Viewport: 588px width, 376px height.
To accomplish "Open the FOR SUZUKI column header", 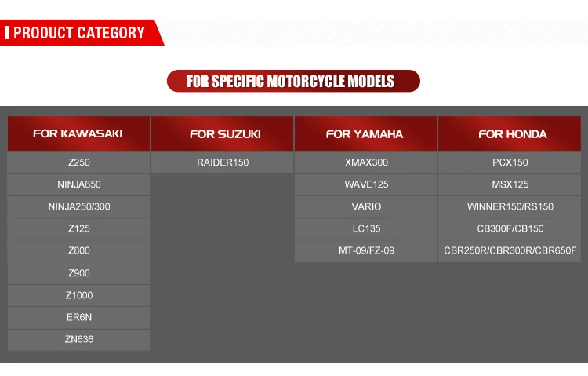I will pos(222,134).
